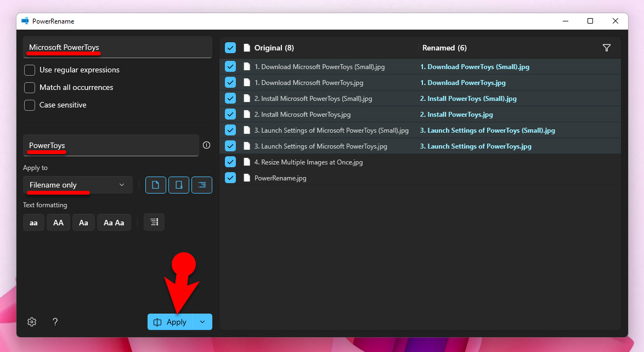Image resolution: width=644 pixels, height=352 pixels.
Task: Minimize the PowerRename window
Action: point(566,21)
